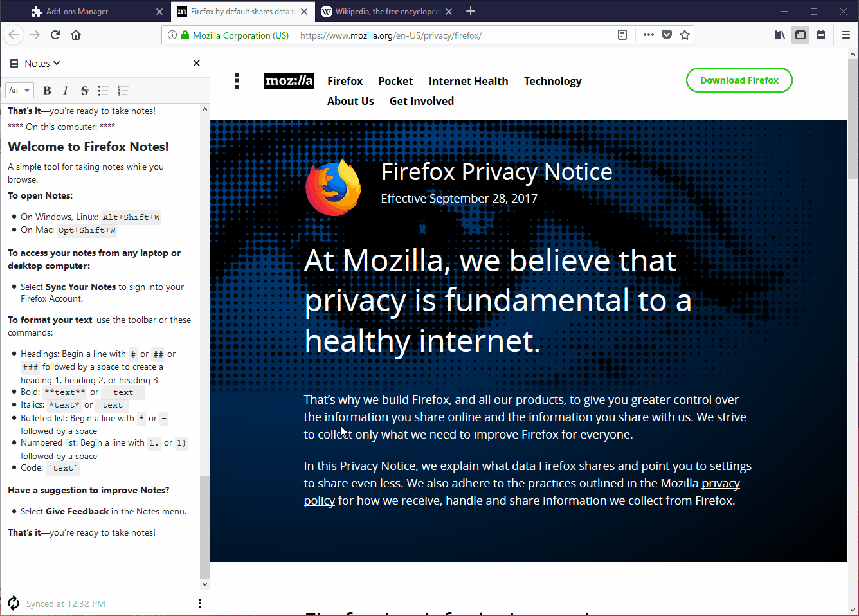Image resolution: width=859 pixels, height=616 pixels.
Task: Close the Wikipedia tab
Action: 449,11
